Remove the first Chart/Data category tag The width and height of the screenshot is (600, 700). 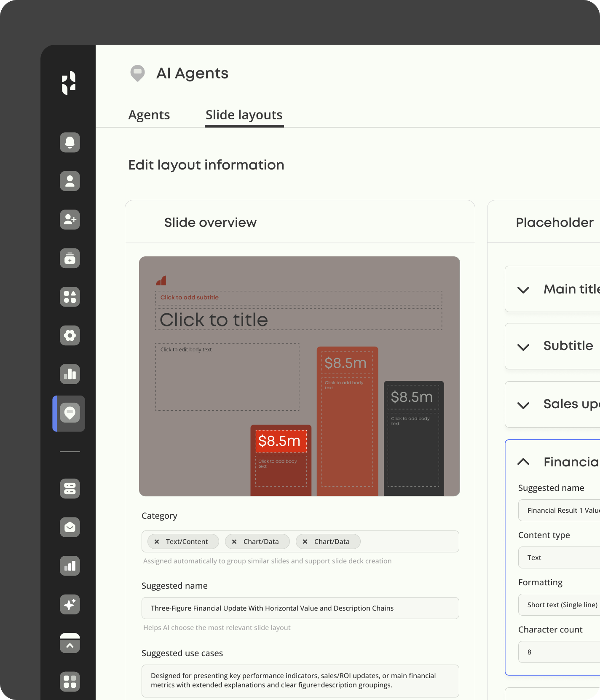click(234, 541)
